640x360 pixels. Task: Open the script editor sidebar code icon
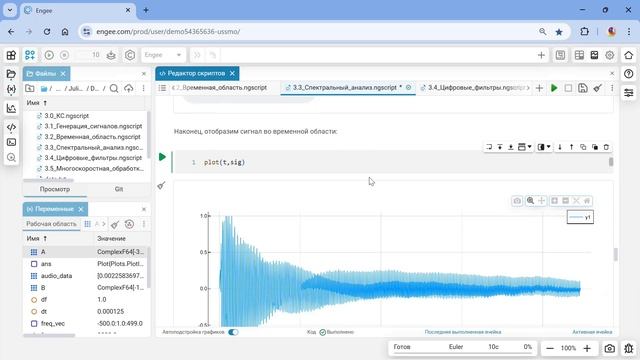[11, 127]
